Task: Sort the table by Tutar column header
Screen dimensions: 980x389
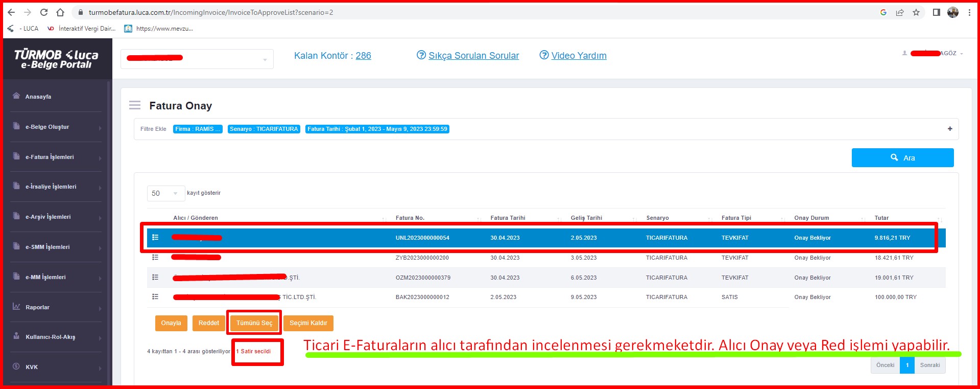Action: pyautogui.click(x=881, y=218)
